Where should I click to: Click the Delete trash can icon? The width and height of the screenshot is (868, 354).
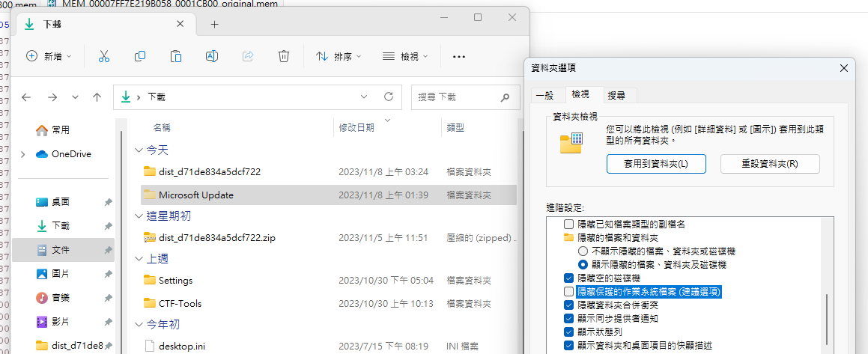[x=283, y=56]
